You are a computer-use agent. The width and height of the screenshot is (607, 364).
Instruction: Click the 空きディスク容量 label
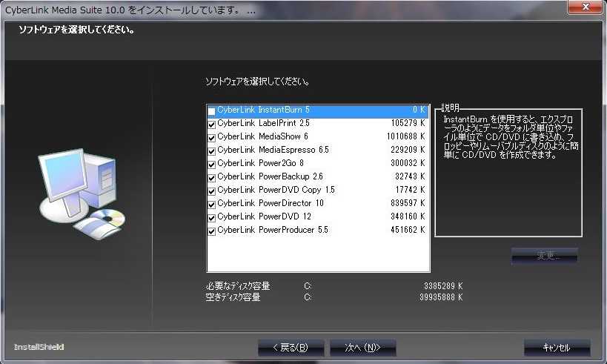233,297
